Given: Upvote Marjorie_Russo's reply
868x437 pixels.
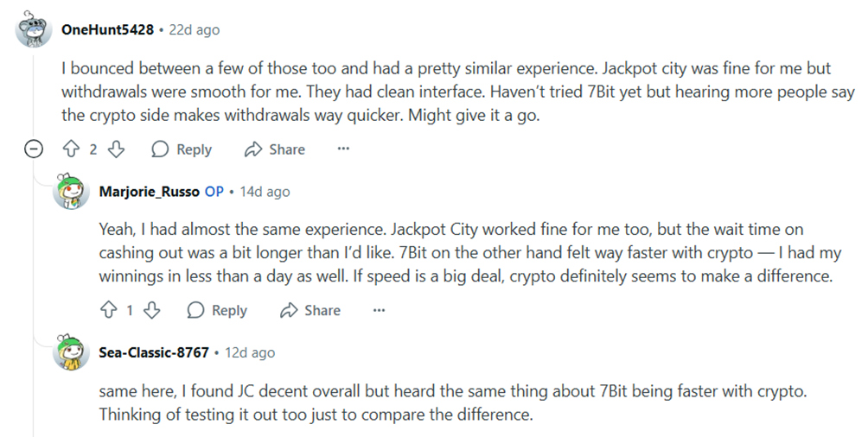Looking at the screenshot, I should pos(109,310).
